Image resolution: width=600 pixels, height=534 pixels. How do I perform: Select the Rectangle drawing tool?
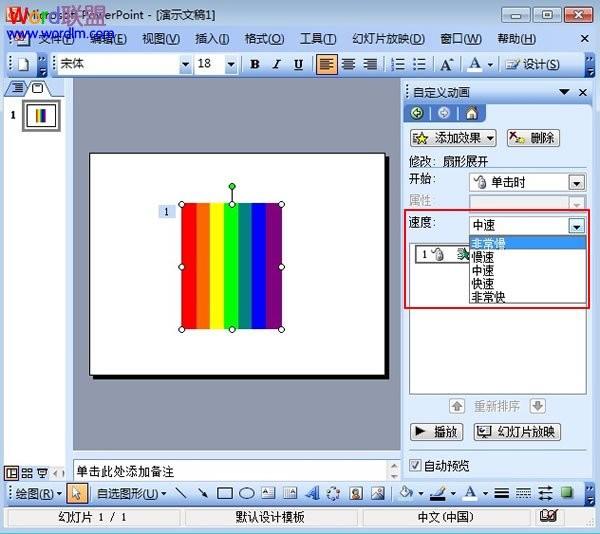[225, 493]
